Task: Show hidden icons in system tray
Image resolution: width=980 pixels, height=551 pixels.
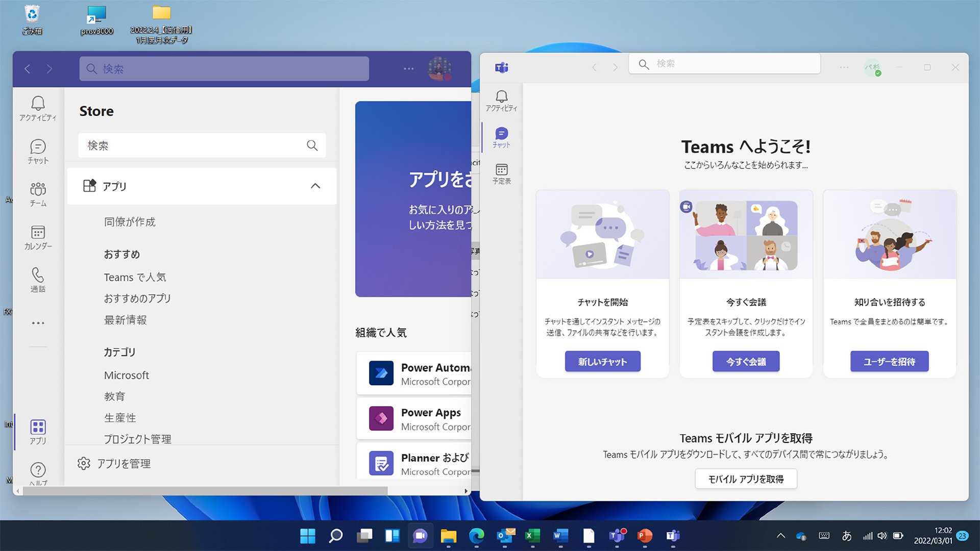Action: [780, 536]
